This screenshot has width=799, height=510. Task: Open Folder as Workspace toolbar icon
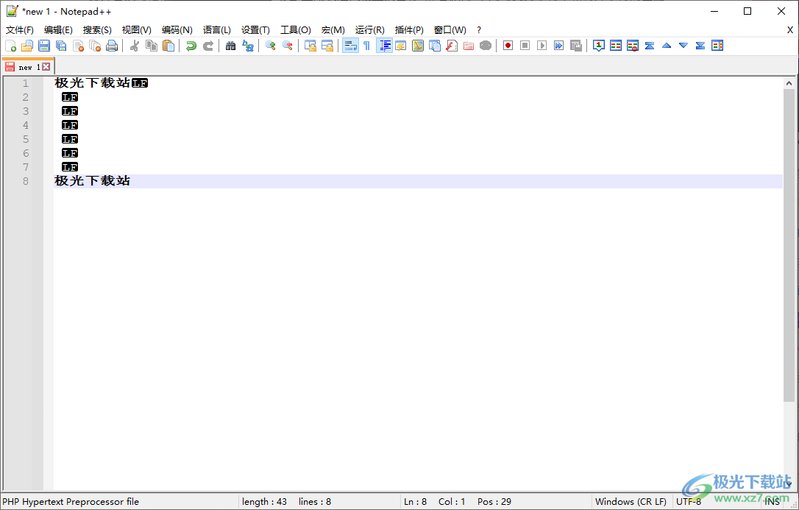click(469, 46)
